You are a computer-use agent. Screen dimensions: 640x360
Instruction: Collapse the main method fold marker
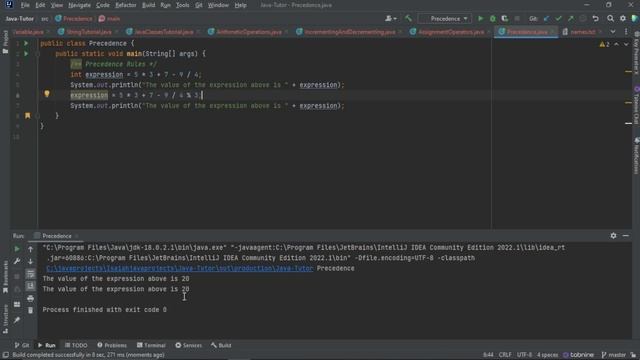[x=37, y=53]
